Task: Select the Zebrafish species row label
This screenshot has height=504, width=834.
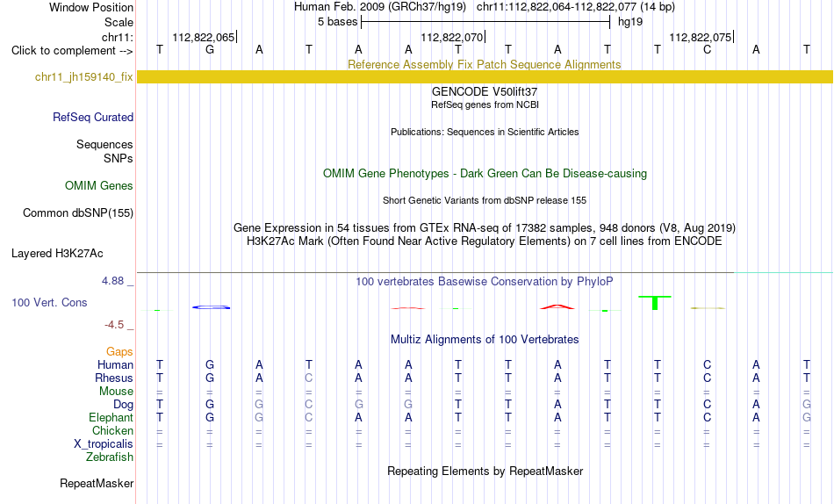Action: (110, 457)
